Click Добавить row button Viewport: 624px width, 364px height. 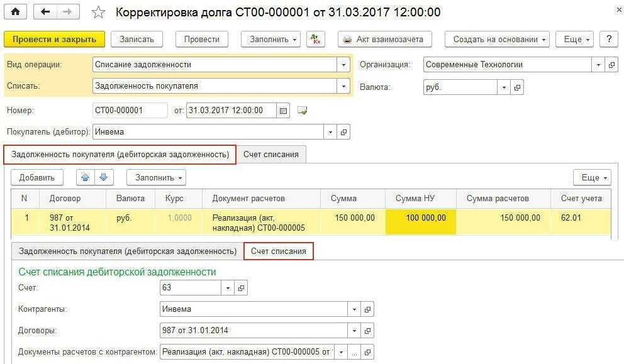tap(37, 177)
